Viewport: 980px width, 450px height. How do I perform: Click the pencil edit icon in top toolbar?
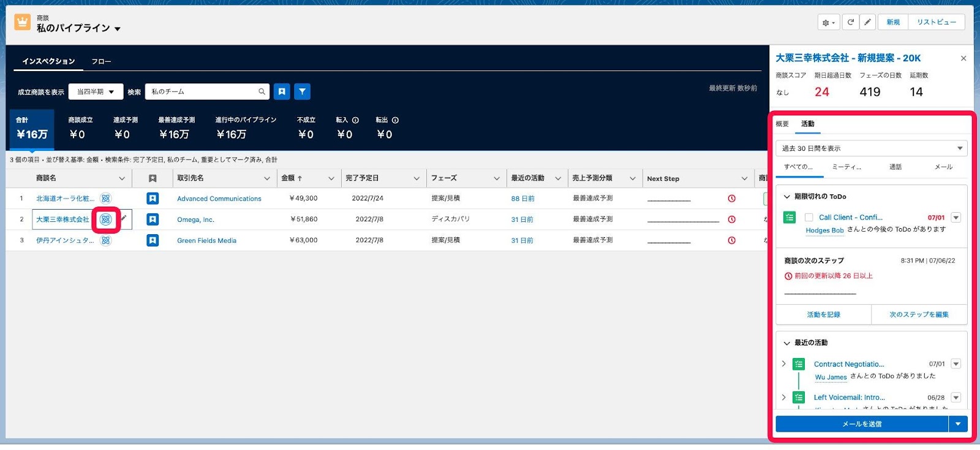[867, 22]
